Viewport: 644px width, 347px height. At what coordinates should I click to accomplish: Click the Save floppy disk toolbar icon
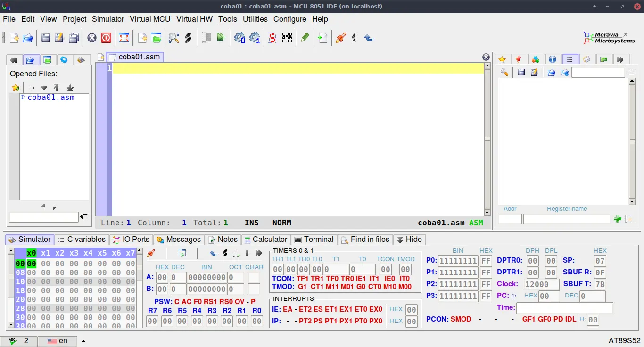click(x=46, y=38)
